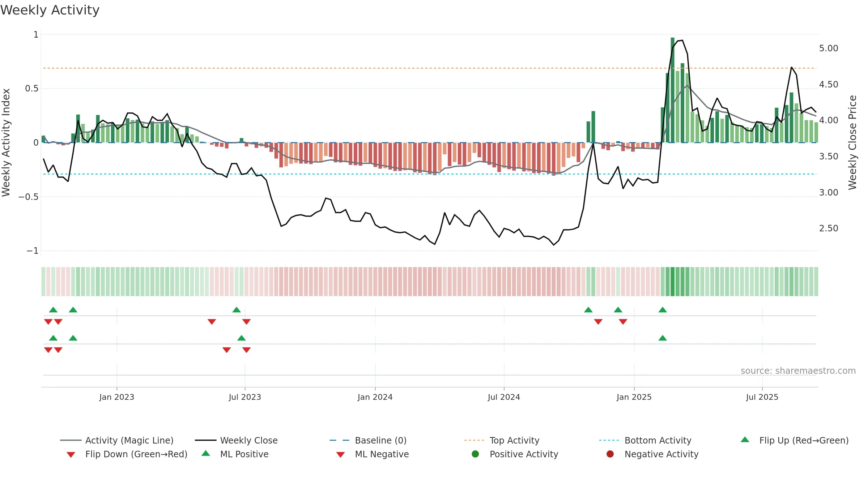Select the Jan 2024 axis tick label
Screen dimensions: 868x488
pyautogui.click(x=375, y=397)
